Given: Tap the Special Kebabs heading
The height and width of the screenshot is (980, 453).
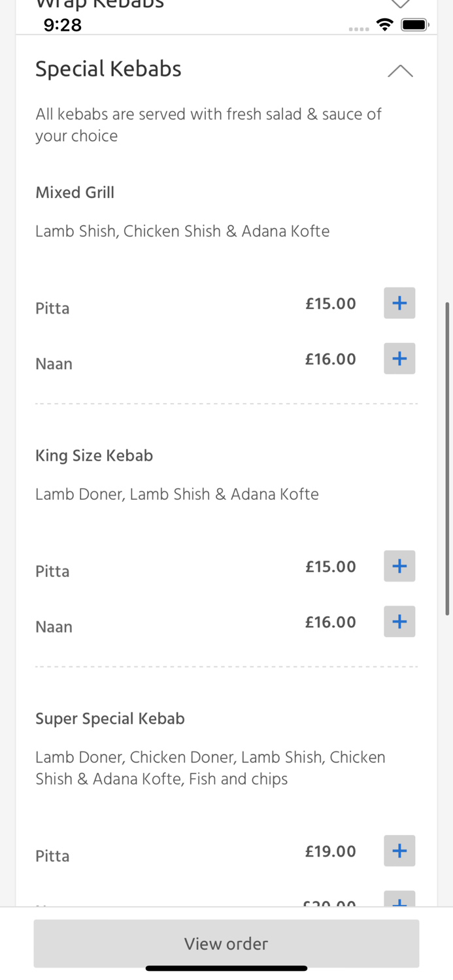Looking at the screenshot, I should [109, 69].
